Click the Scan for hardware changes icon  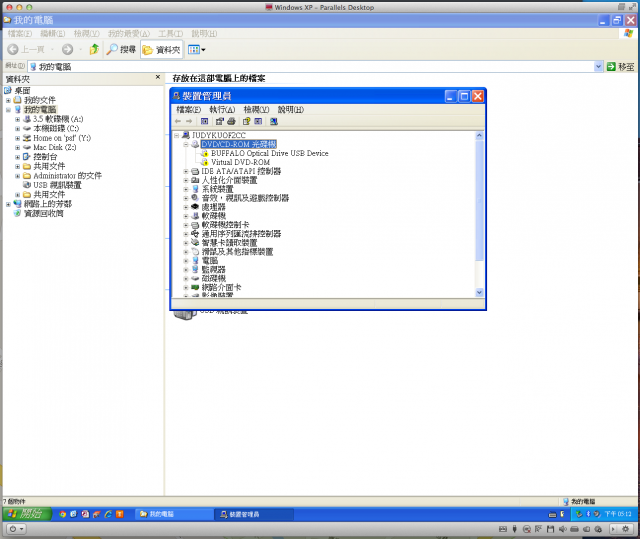[x=273, y=121]
